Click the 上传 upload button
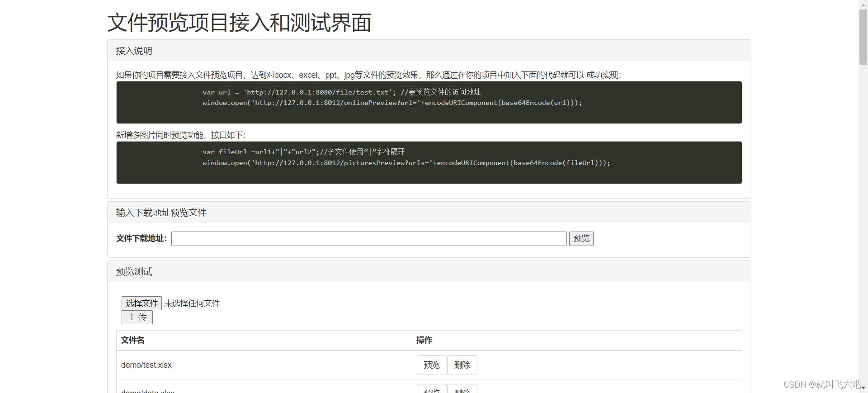Viewport: 868px width, 393px height. click(137, 317)
